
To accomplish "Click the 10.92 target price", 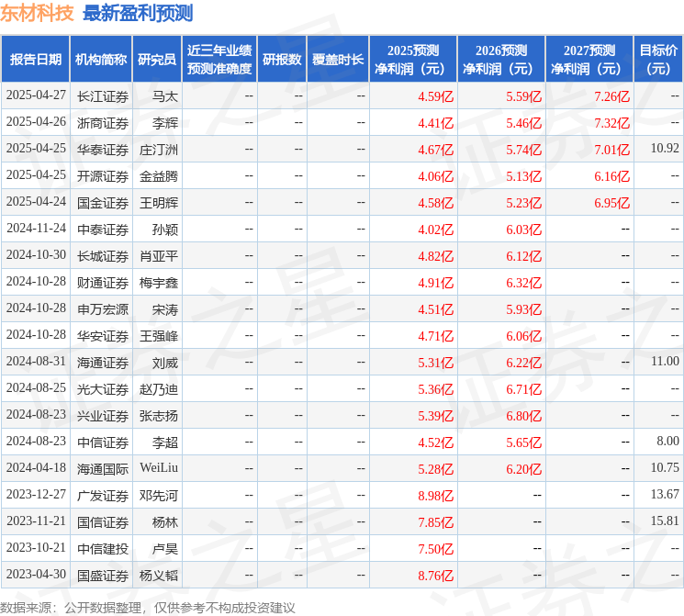I will pos(665,149).
